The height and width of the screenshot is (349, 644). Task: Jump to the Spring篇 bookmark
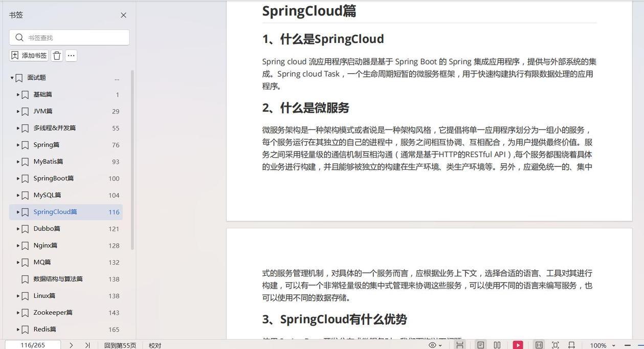point(46,145)
